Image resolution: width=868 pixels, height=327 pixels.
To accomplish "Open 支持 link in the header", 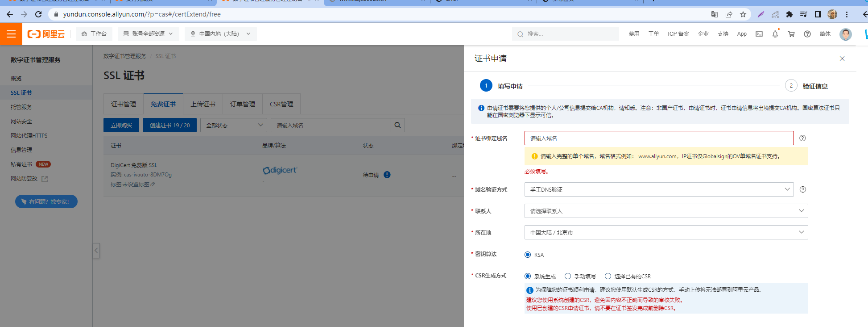I will point(723,34).
